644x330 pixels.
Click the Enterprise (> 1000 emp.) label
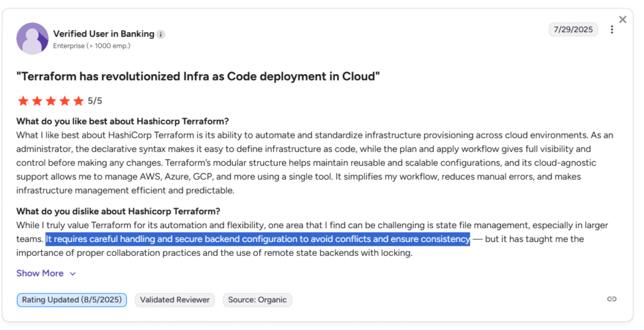[x=92, y=46]
